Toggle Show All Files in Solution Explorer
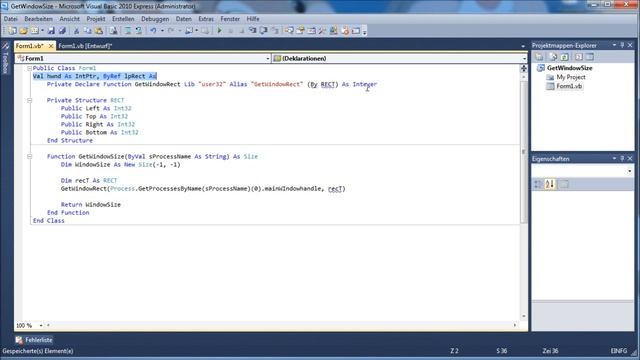 tap(553, 57)
